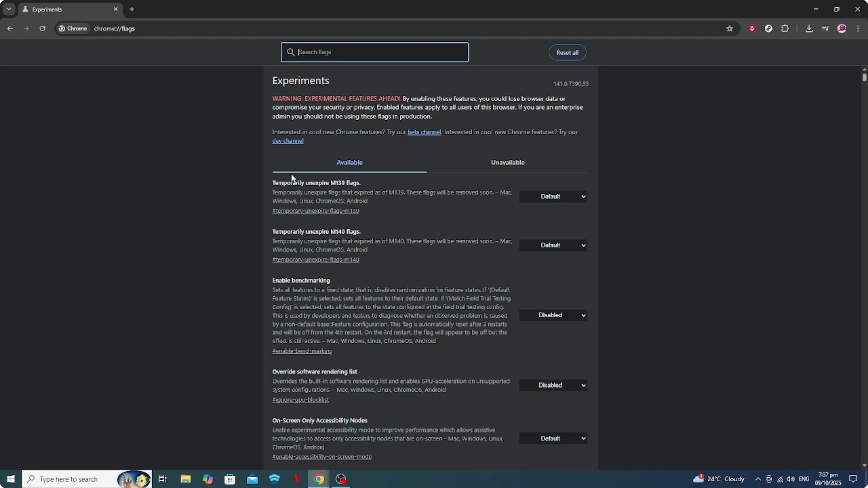Set Enable benchmarking to enabled
This screenshot has width=868, height=488.
pos(553,315)
